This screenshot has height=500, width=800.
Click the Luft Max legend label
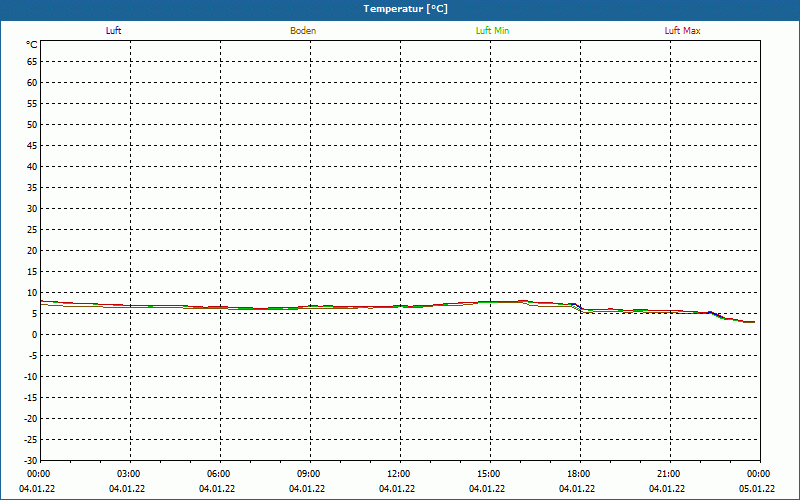point(682,31)
